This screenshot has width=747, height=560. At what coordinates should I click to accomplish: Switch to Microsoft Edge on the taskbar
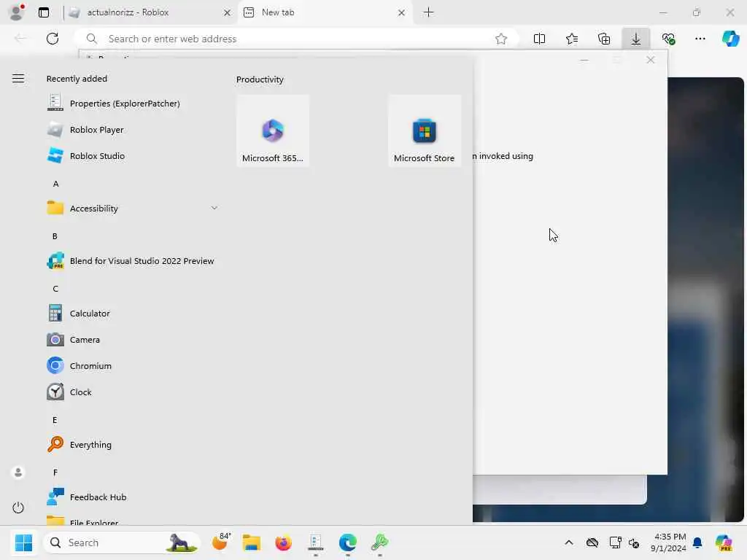[x=348, y=542]
